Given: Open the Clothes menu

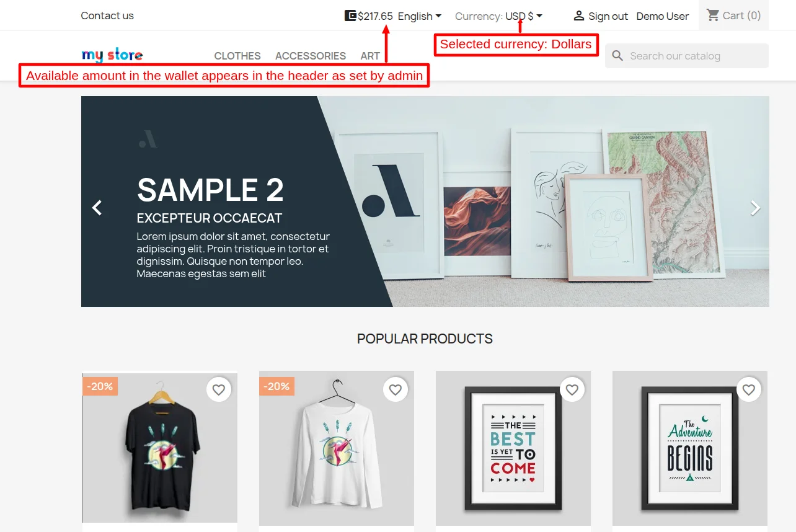Looking at the screenshot, I should [237, 56].
